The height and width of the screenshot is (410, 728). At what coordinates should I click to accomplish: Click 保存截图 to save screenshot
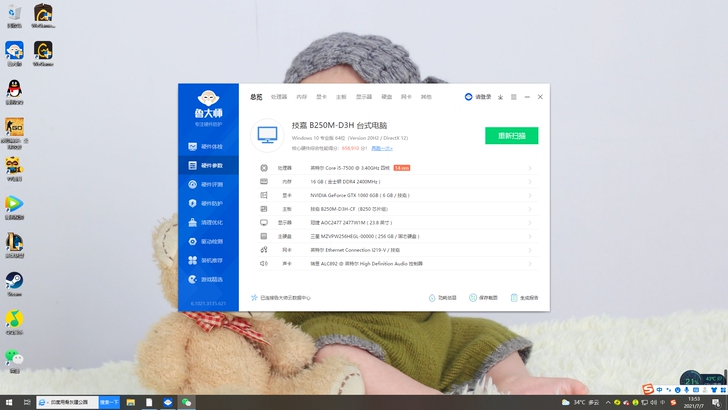(x=483, y=298)
